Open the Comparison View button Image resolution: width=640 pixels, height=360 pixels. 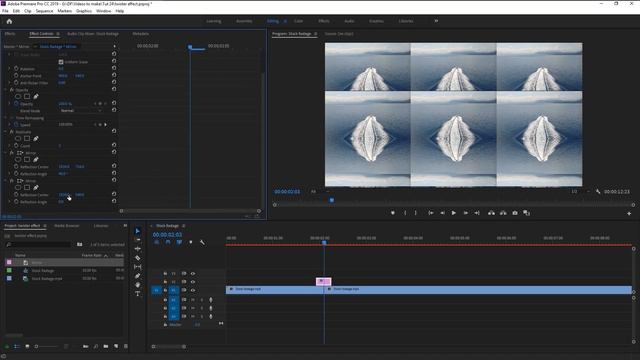527,213
